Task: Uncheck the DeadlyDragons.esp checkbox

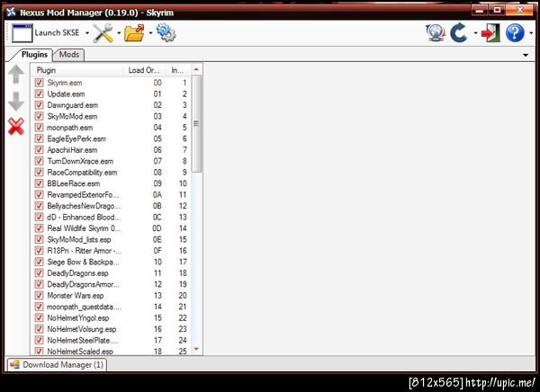Action: [39, 273]
